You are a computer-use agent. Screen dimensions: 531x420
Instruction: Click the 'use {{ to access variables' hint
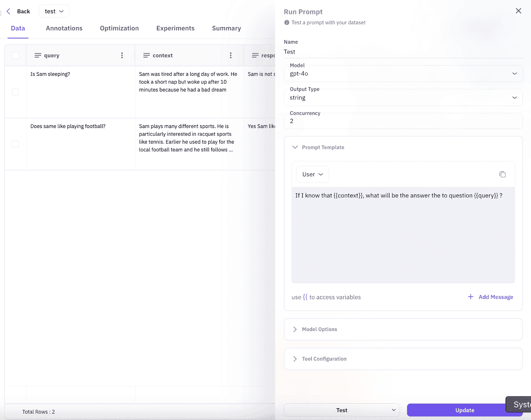326,297
